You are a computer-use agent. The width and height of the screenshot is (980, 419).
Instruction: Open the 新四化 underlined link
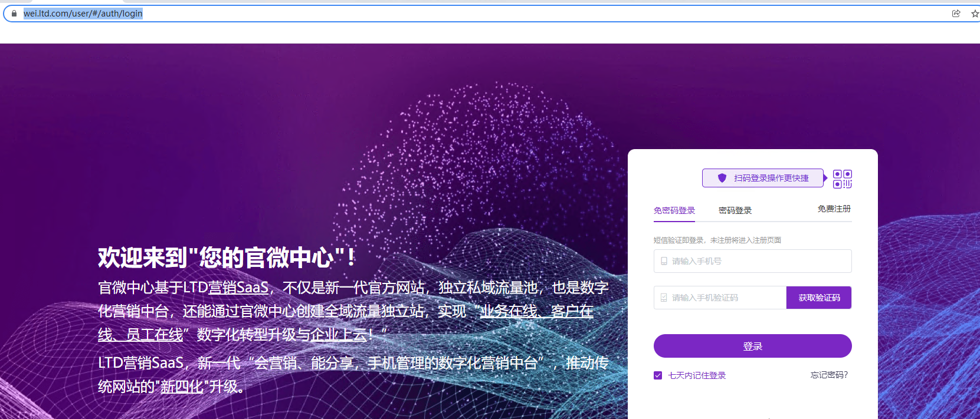pyautogui.click(x=182, y=387)
